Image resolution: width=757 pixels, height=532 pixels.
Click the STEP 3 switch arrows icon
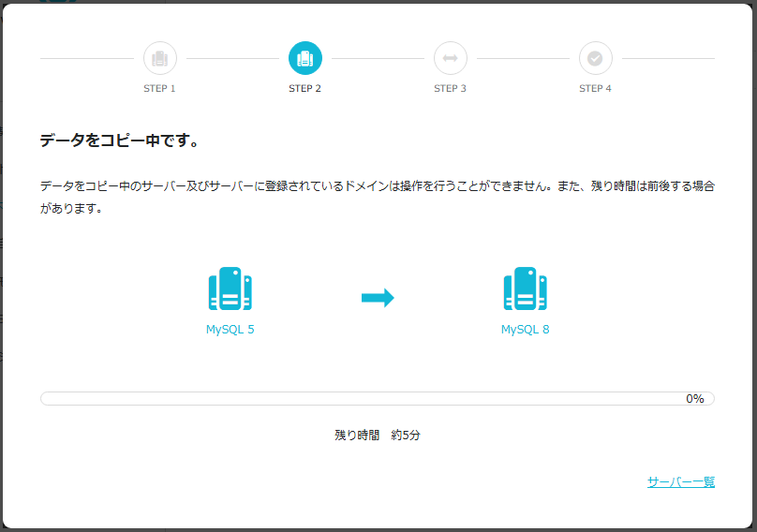click(451, 58)
